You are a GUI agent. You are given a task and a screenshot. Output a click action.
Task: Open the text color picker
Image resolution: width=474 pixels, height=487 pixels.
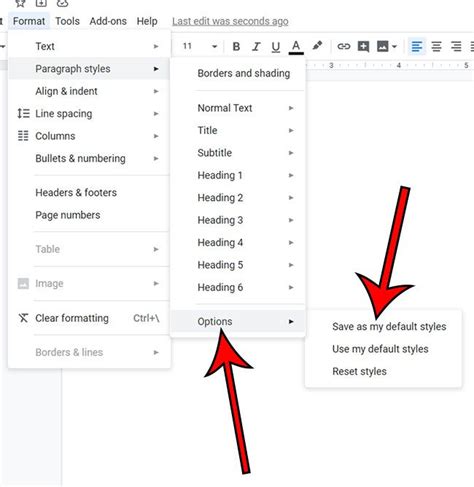(x=296, y=47)
